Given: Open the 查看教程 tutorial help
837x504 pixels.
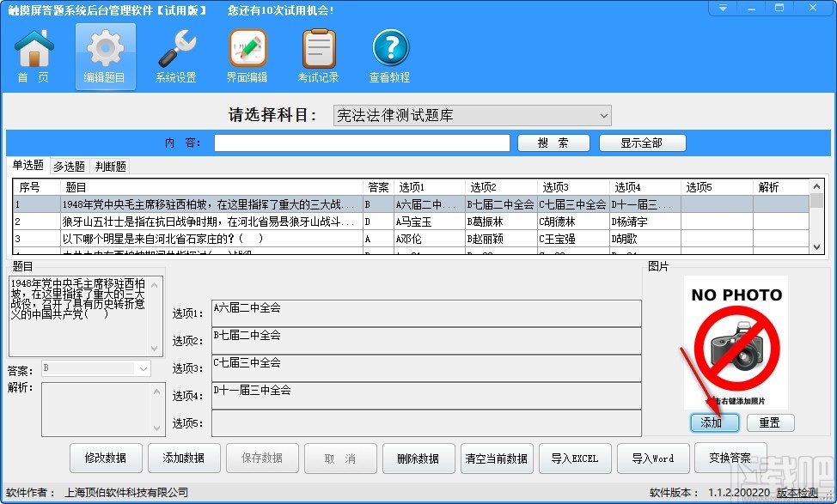Looking at the screenshot, I should coord(389,54).
